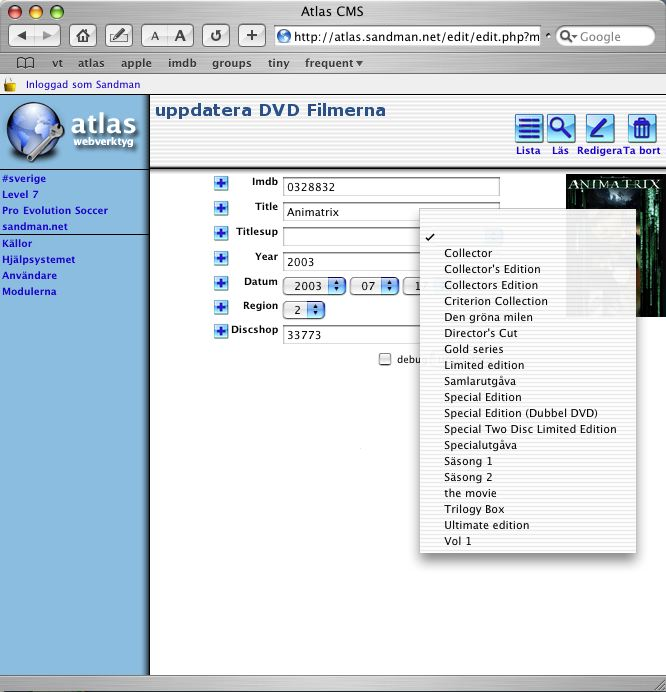This screenshot has height=692, width=666.
Task: Click the Läs magnifier icon
Action: (561, 129)
